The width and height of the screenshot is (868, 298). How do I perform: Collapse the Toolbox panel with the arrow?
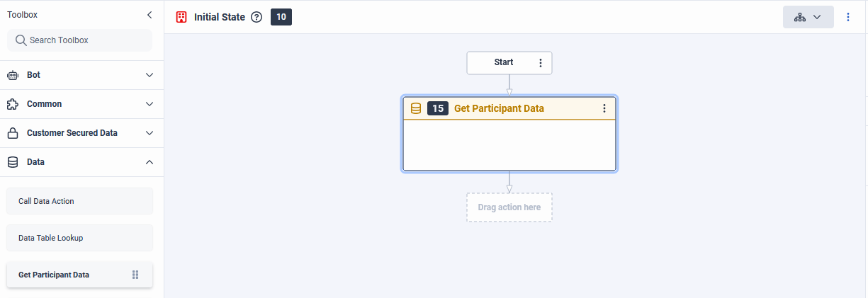click(149, 15)
